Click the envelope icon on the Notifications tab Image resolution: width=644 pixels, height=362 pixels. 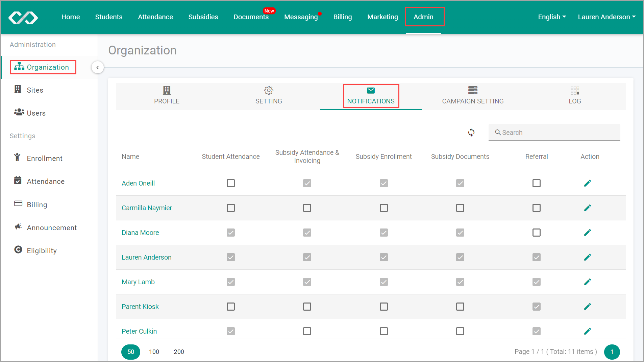coord(371,90)
